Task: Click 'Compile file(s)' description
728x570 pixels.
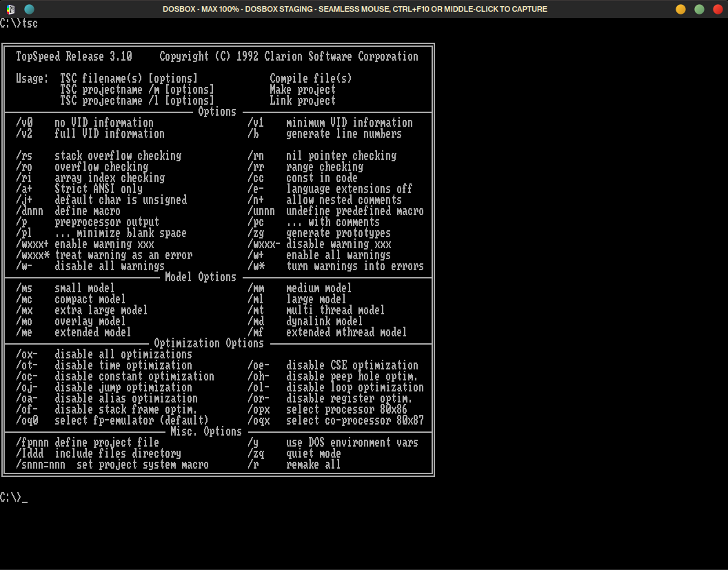Action: click(x=311, y=79)
